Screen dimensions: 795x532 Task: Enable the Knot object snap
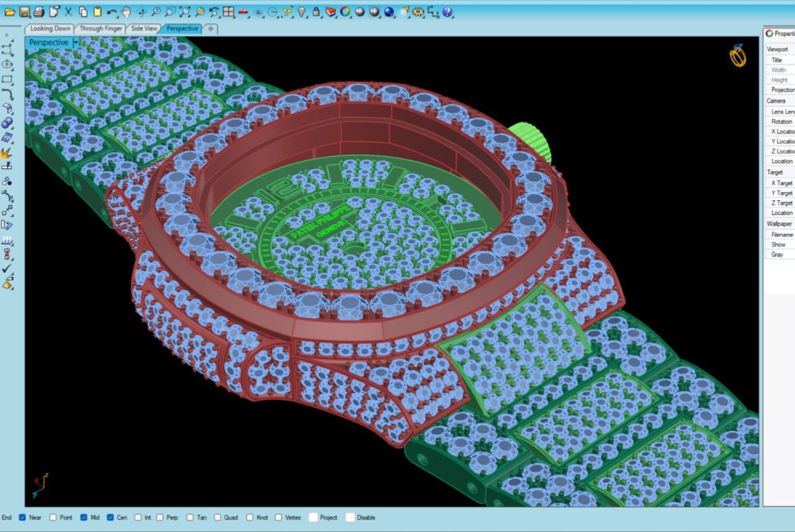(249, 517)
